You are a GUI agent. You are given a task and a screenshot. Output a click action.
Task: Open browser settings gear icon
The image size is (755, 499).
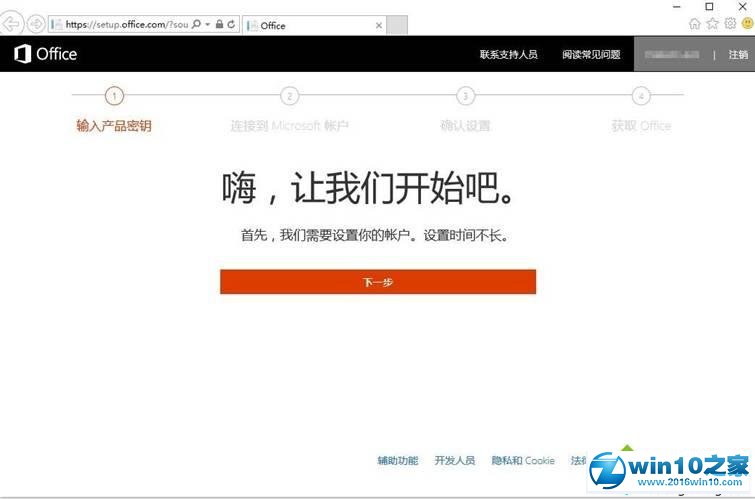click(729, 24)
